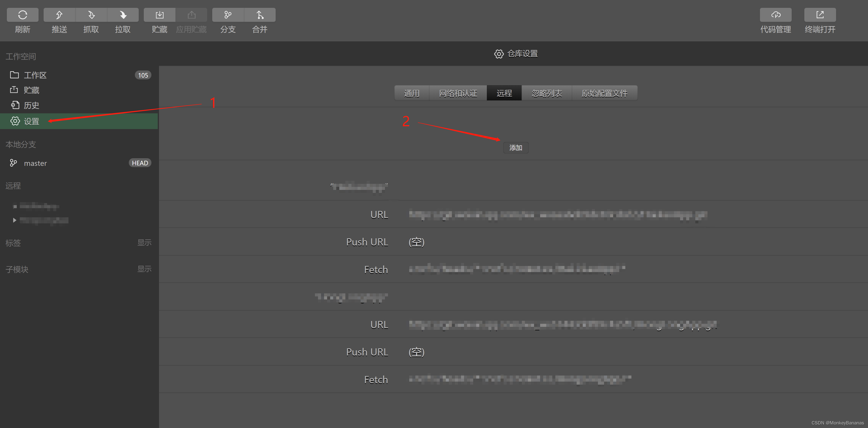Click the 子模块 section header

tap(17, 269)
